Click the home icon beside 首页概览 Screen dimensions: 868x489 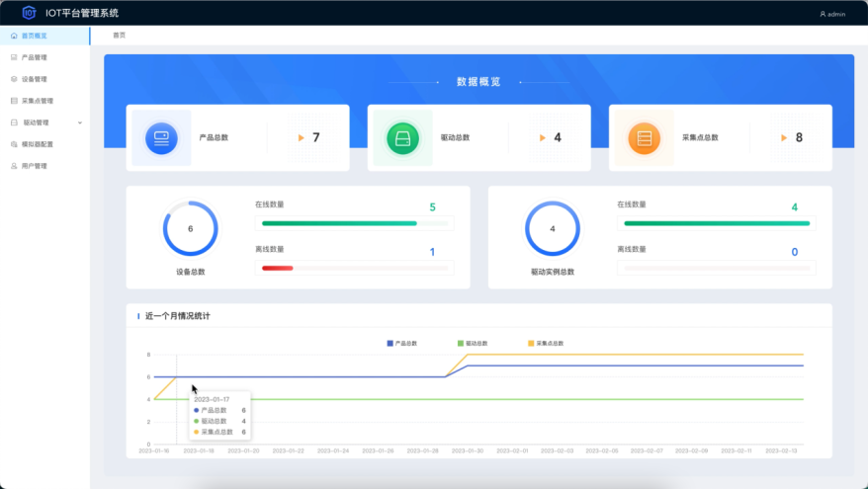(14, 36)
